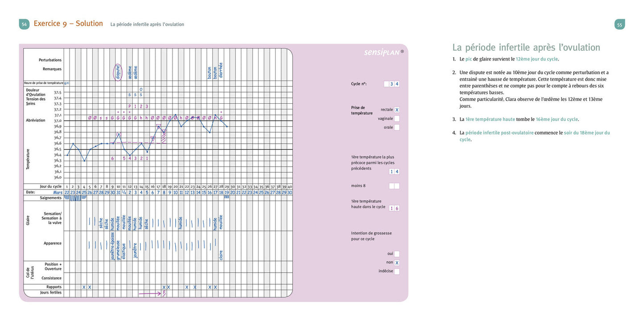Click the page 55 number badge
The height and width of the screenshot is (336, 644).
619,25
